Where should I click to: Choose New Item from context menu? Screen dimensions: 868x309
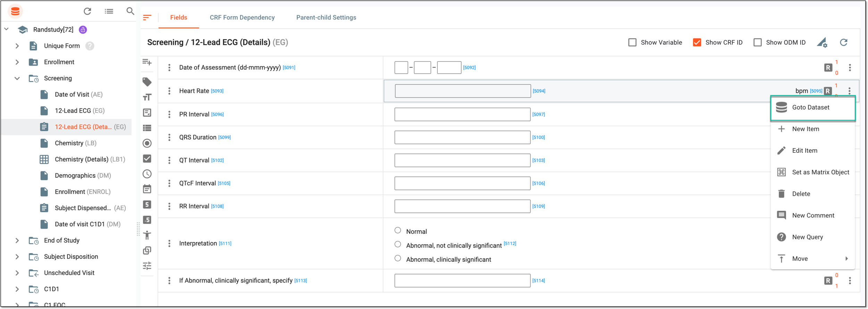(x=813, y=129)
